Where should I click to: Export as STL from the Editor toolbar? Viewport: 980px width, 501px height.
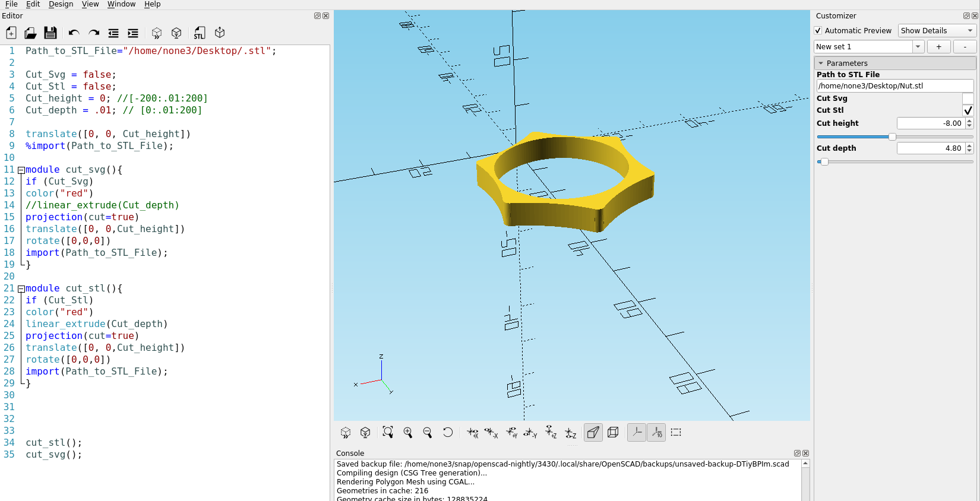(200, 33)
